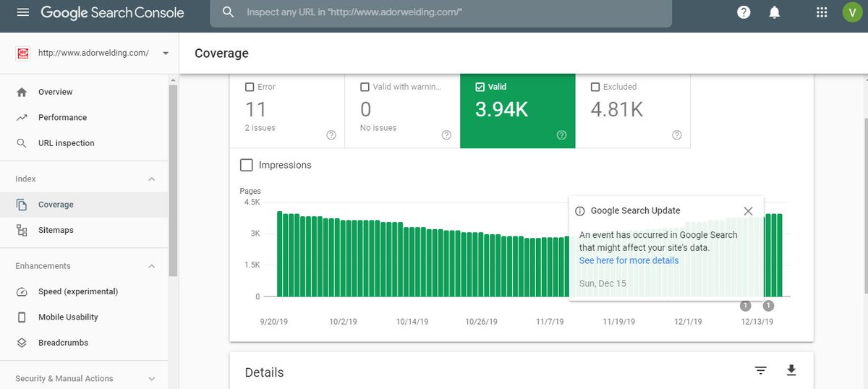Viewport: 868px width, 389px height.
Task: Click the Inspect any URL search field
Action: (441, 12)
